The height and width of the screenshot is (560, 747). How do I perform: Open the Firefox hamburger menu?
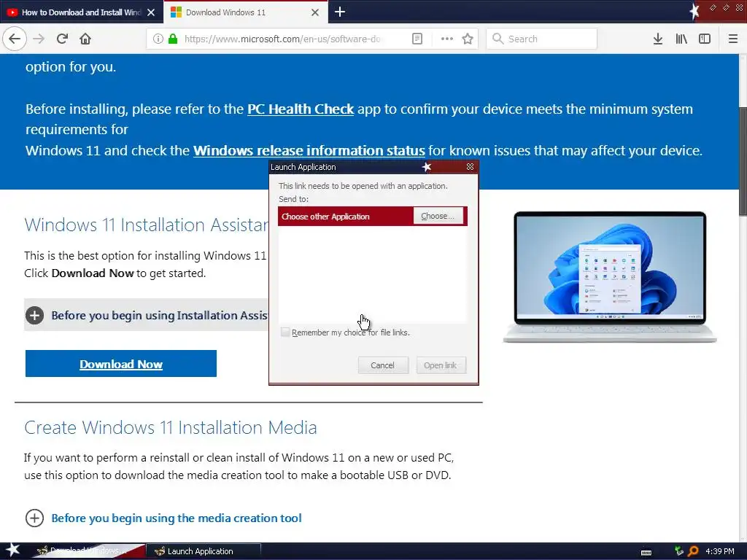click(x=733, y=39)
